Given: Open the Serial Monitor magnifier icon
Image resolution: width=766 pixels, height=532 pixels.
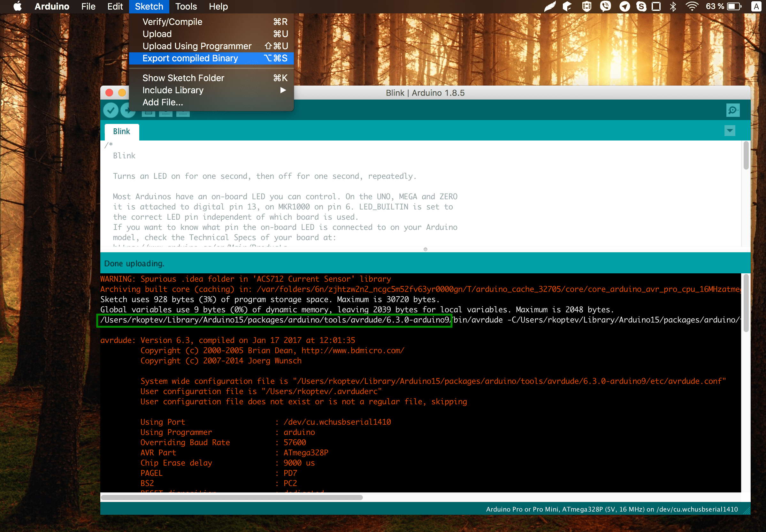Looking at the screenshot, I should pyautogui.click(x=733, y=110).
